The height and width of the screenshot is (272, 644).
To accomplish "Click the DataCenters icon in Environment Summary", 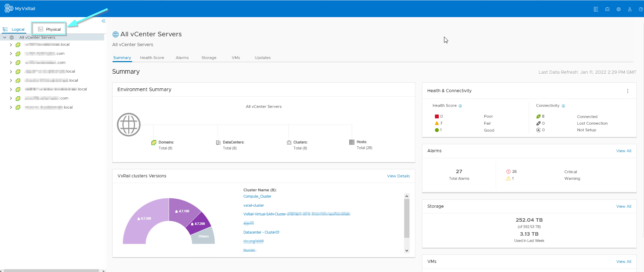I will coord(218,142).
